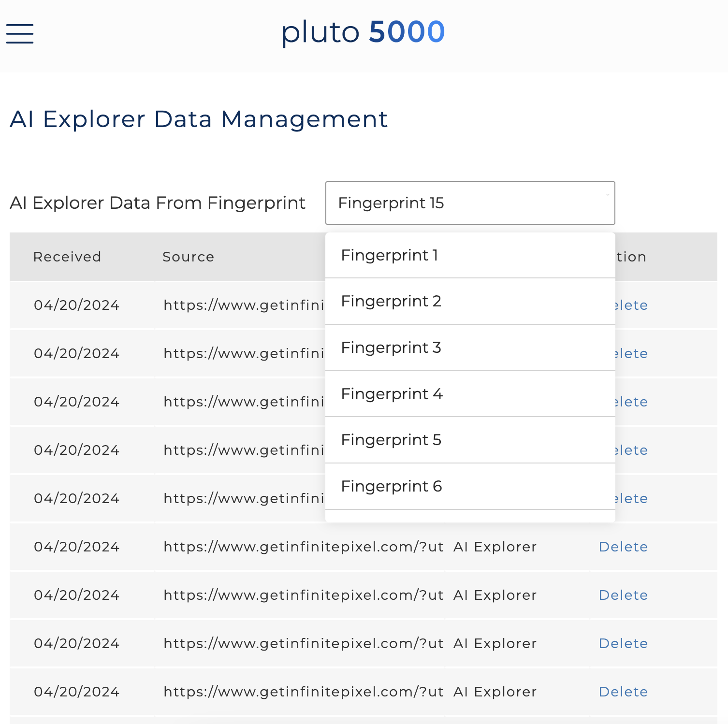Open the fingerprint selector showing Fingerprint 15
This screenshot has height=724, width=728.
(x=470, y=203)
